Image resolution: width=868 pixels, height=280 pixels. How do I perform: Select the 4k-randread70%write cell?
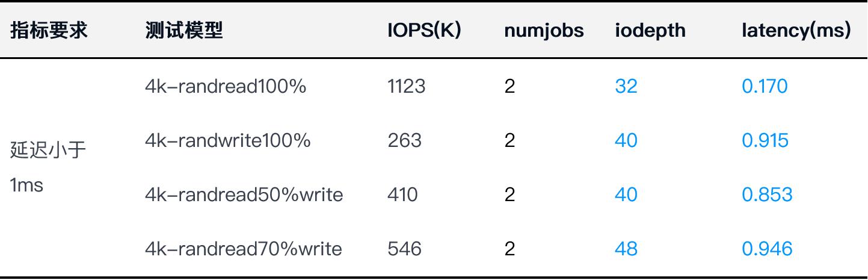pyautogui.click(x=244, y=249)
